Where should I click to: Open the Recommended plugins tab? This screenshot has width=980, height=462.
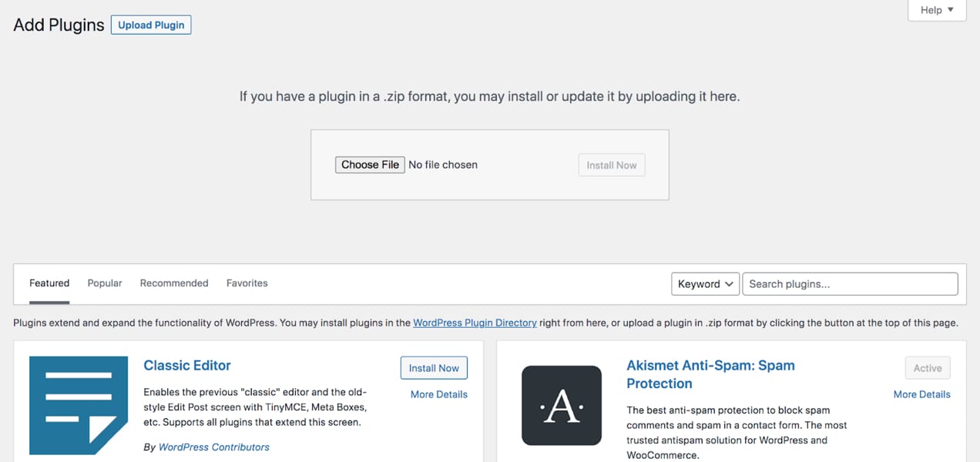coord(174,283)
